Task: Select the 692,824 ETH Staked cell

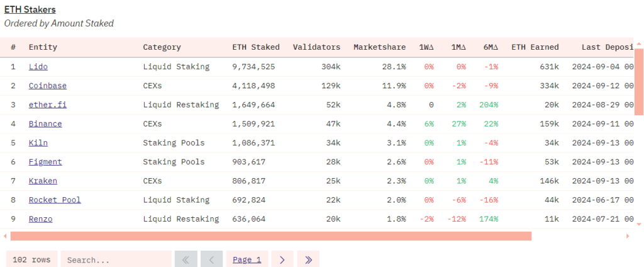Action: [x=249, y=200]
